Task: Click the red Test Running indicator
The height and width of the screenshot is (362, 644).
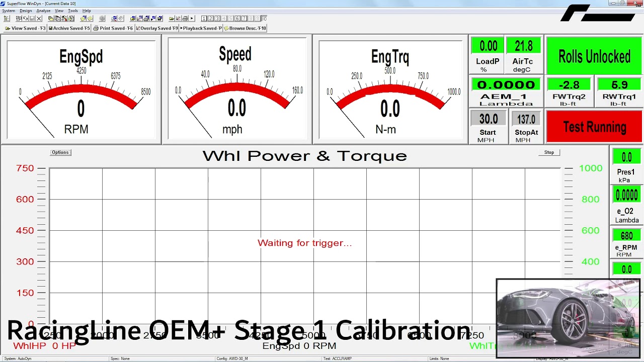Action: (x=594, y=127)
